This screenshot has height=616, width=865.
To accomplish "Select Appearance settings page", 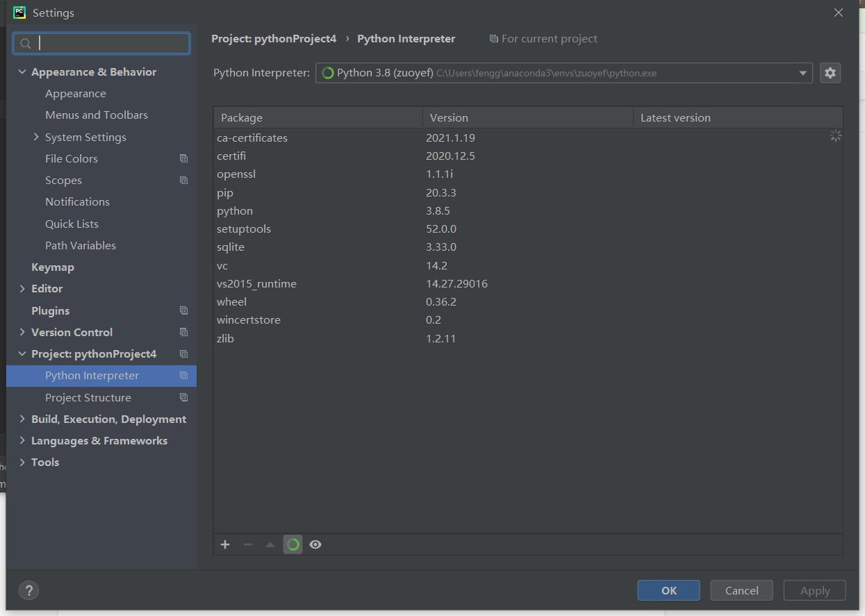I will tap(76, 93).
